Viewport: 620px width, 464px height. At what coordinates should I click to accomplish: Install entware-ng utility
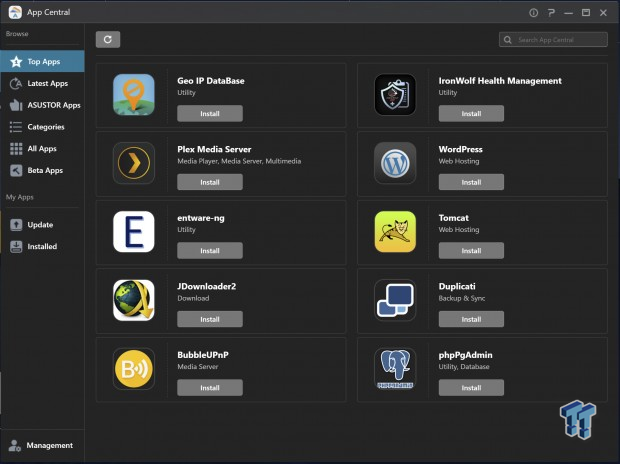210,250
